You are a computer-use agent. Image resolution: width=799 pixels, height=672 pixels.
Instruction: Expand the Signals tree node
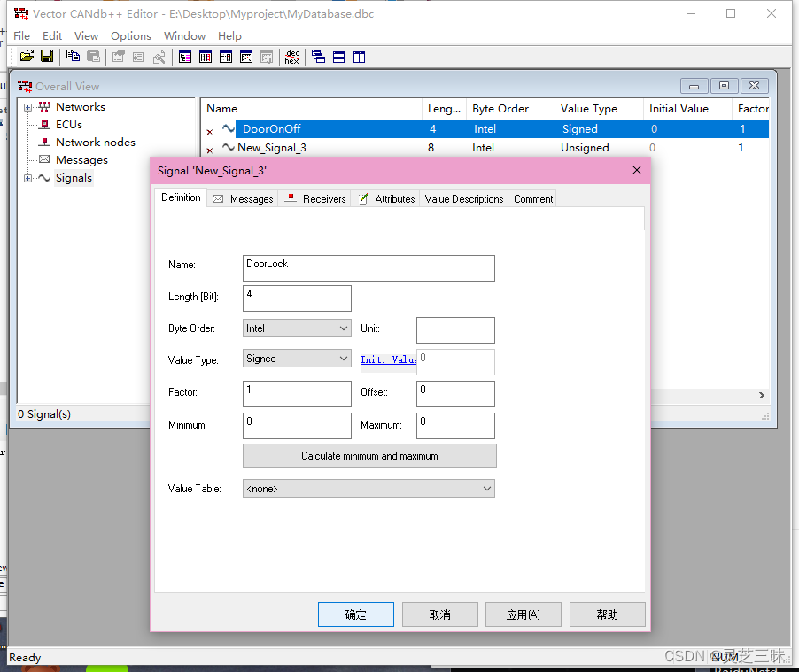pyautogui.click(x=28, y=178)
